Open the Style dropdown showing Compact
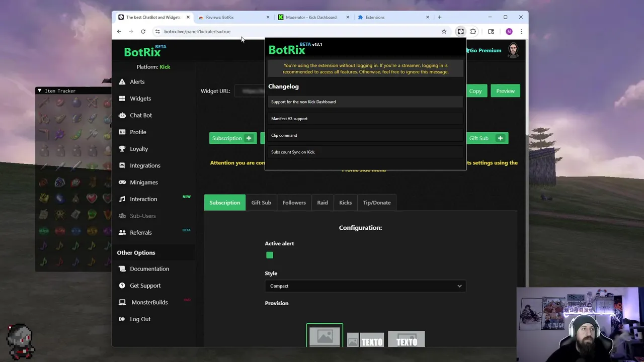644x362 pixels. pyautogui.click(x=365, y=286)
